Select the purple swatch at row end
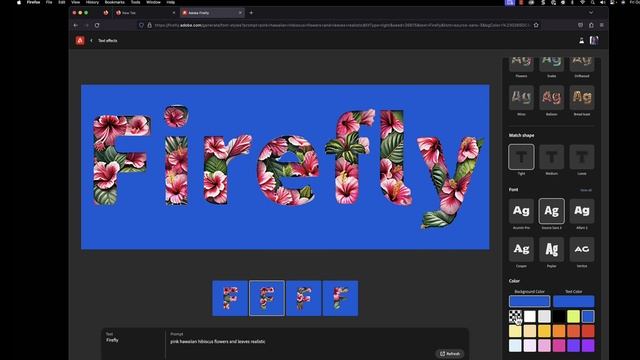Viewport: 640px width, 360px height. coord(588,346)
